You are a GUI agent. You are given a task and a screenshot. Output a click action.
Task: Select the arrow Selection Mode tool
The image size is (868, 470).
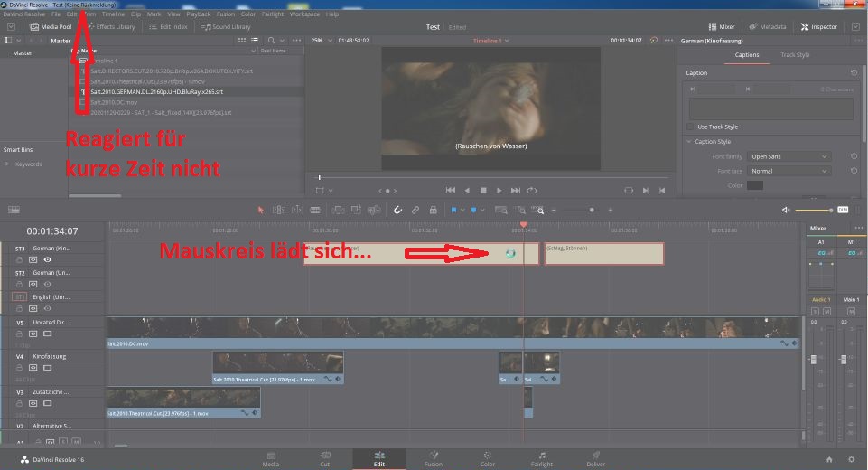click(x=261, y=210)
